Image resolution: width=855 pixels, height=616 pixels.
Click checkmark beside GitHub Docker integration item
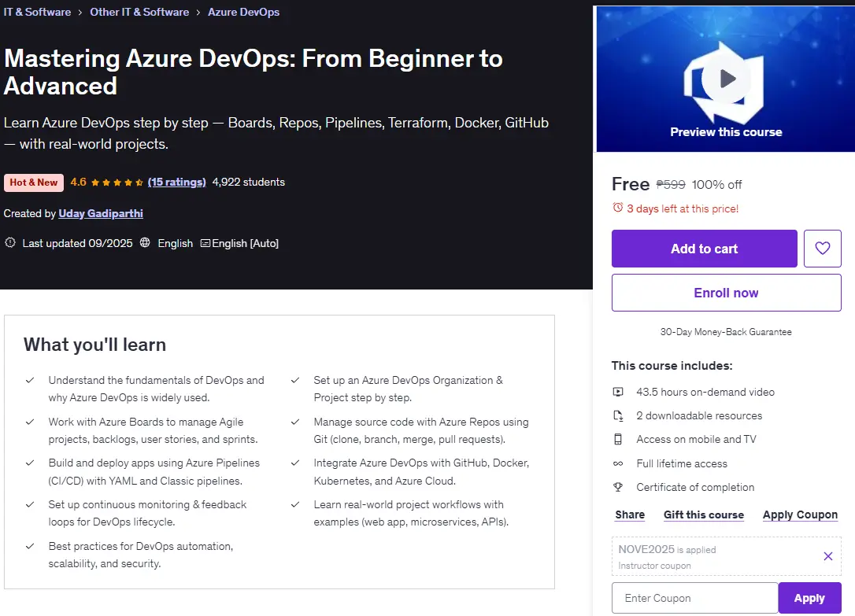[295, 463]
